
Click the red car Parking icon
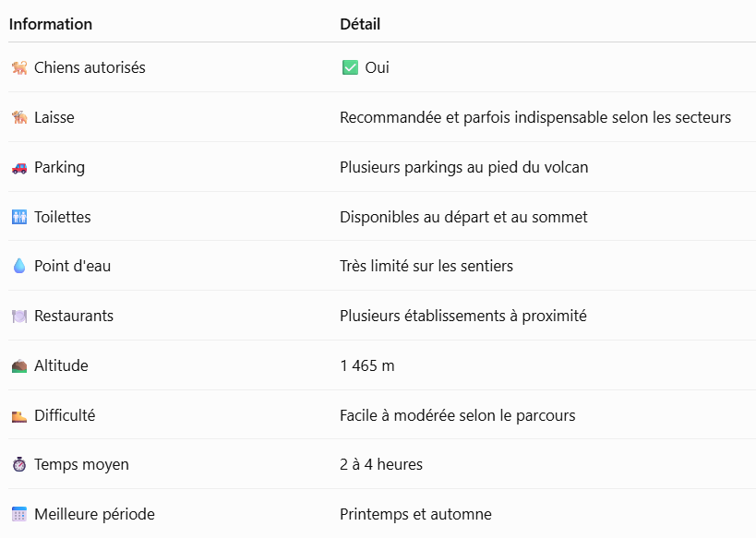(19, 167)
